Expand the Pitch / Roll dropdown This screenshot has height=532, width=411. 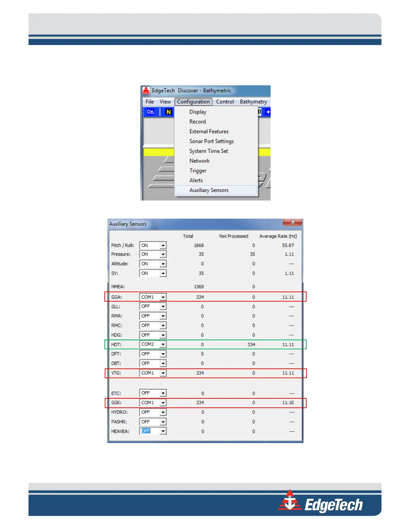[163, 246]
